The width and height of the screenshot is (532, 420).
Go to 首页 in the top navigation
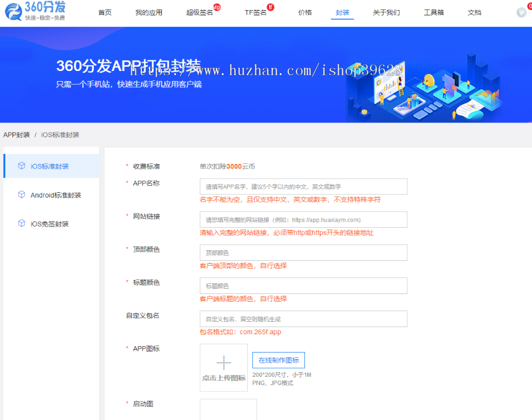(105, 12)
